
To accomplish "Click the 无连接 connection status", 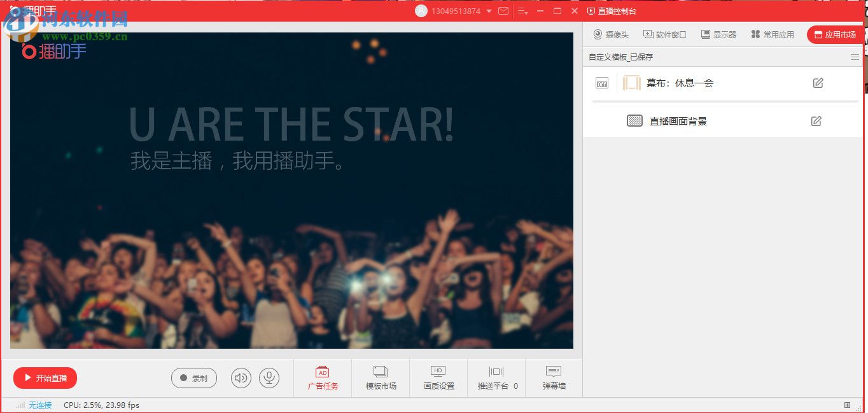I will tap(40, 405).
